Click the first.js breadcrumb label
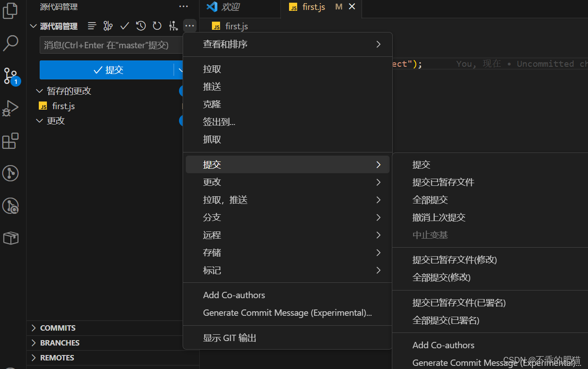 pos(237,26)
